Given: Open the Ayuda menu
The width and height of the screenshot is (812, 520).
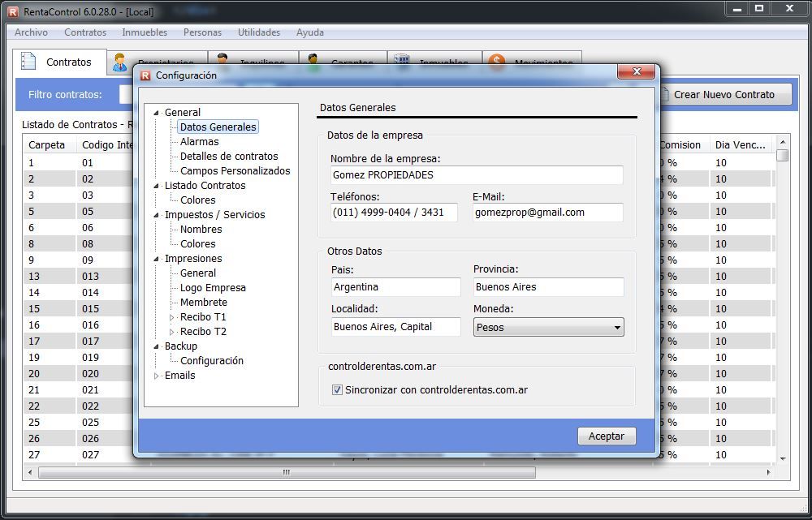Looking at the screenshot, I should tap(309, 32).
